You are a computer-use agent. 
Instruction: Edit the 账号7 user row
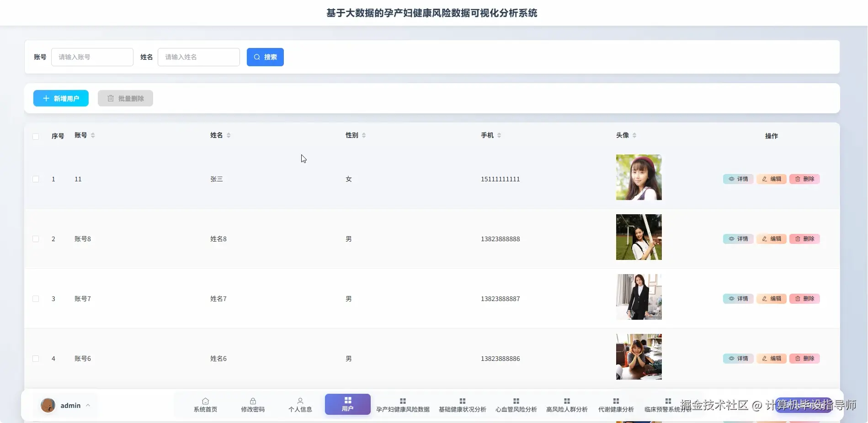tap(772, 299)
